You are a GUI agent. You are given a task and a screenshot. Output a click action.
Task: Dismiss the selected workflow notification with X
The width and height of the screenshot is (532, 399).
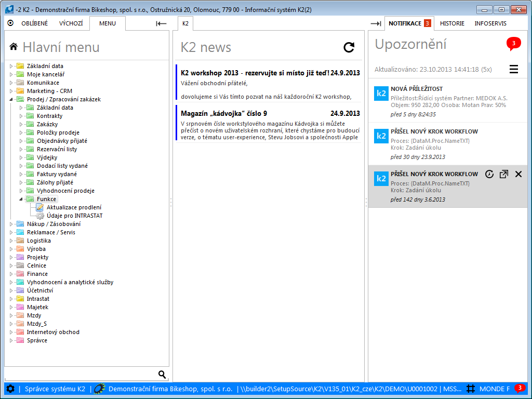518,174
